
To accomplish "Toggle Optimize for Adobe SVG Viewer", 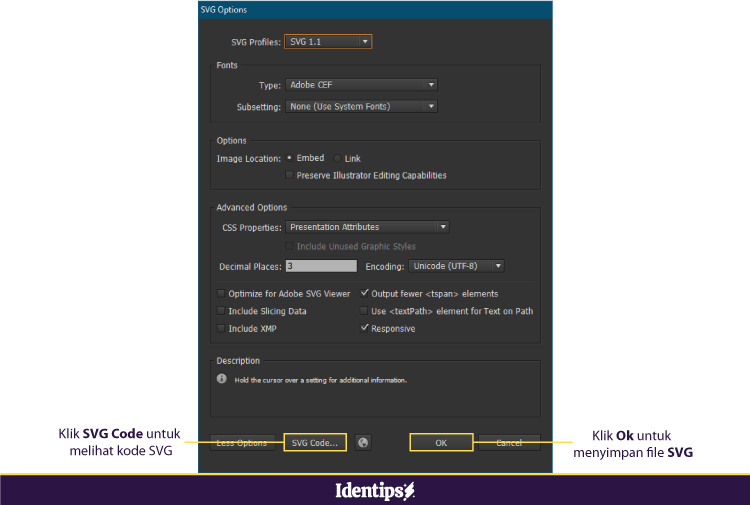I will pyautogui.click(x=221, y=294).
